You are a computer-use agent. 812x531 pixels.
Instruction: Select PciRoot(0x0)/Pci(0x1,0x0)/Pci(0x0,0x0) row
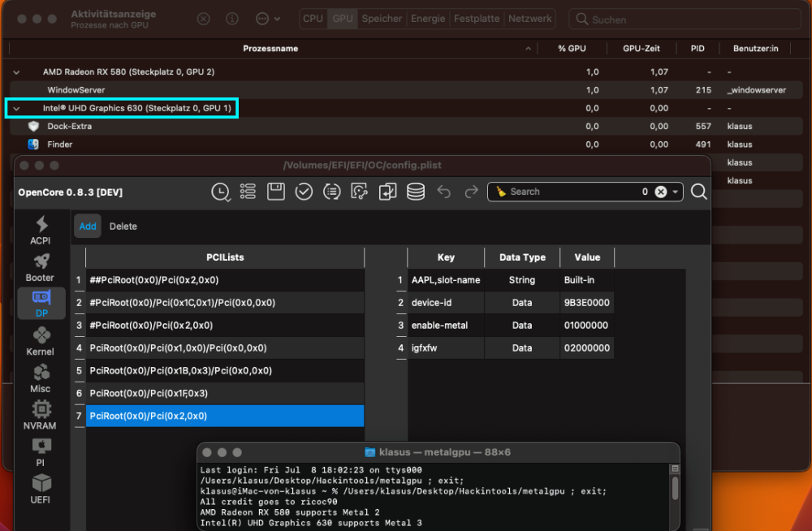(x=225, y=348)
